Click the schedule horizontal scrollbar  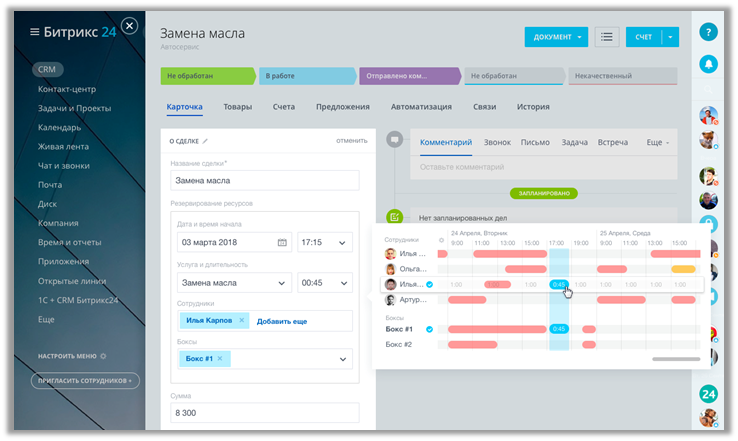676,359
